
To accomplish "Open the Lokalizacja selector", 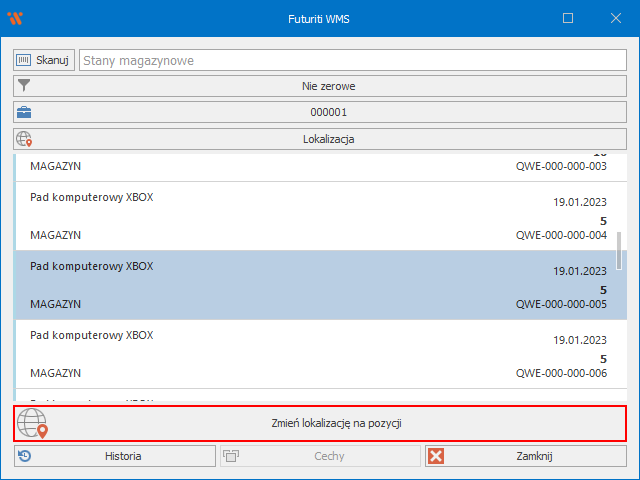I will click(x=328, y=139).
